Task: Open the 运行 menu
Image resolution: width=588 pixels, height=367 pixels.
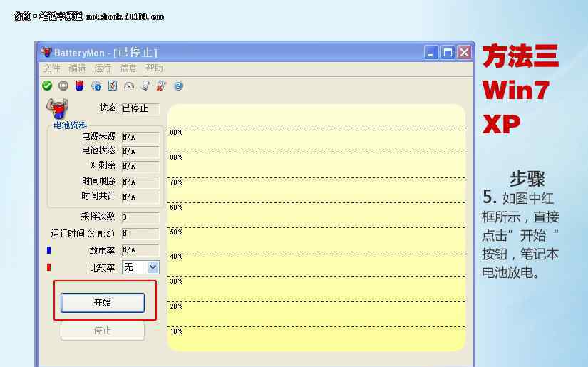Action: pos(103,68)
